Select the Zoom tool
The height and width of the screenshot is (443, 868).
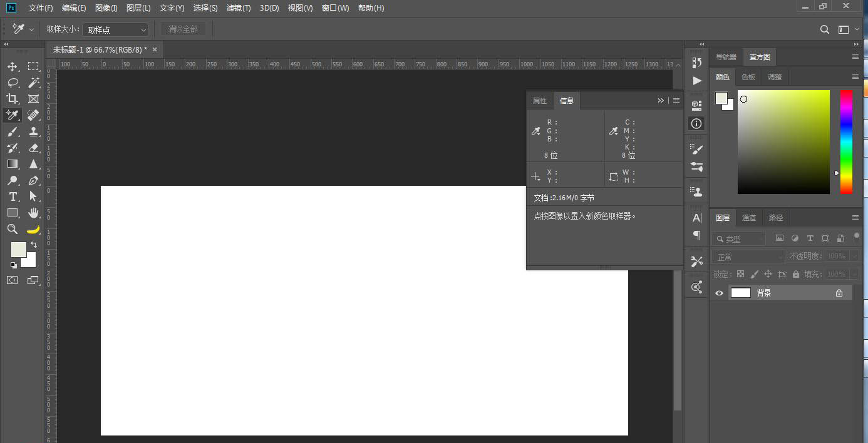13,229
